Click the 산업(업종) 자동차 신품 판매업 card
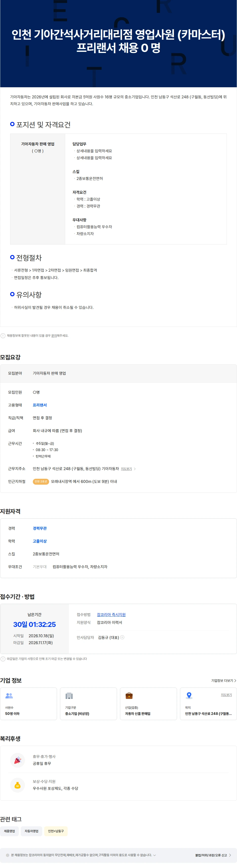Screen dimensions: 237x868 (x=148, y=704)
